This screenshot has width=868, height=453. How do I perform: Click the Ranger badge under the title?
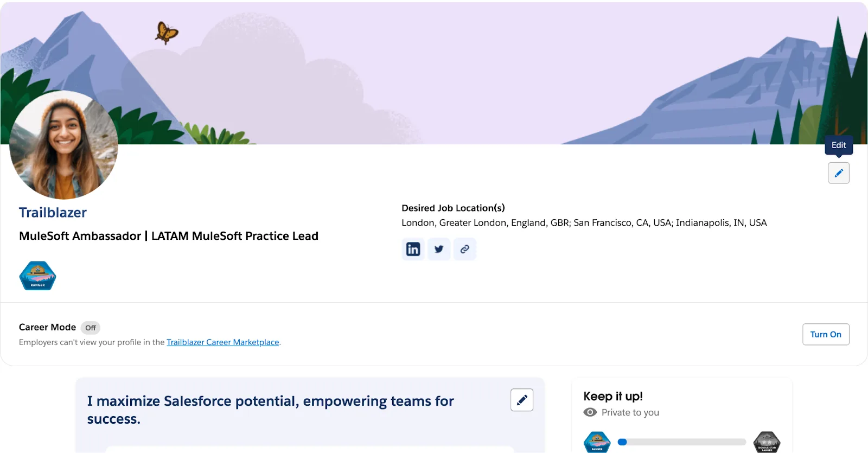coord(37,276)
